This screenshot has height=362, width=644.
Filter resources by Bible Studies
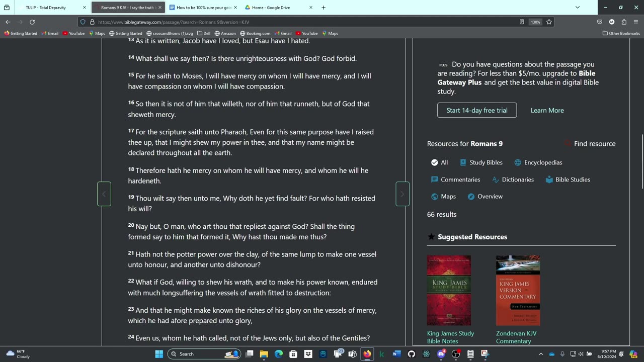point(568,179)
